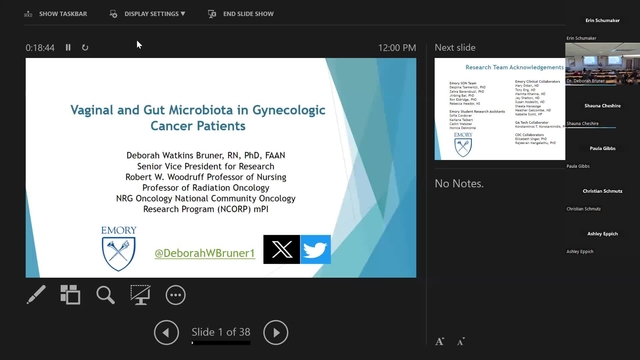Toggle black or unblack slide show
This screenshot has width=640, height=360.
click(140, 295)
